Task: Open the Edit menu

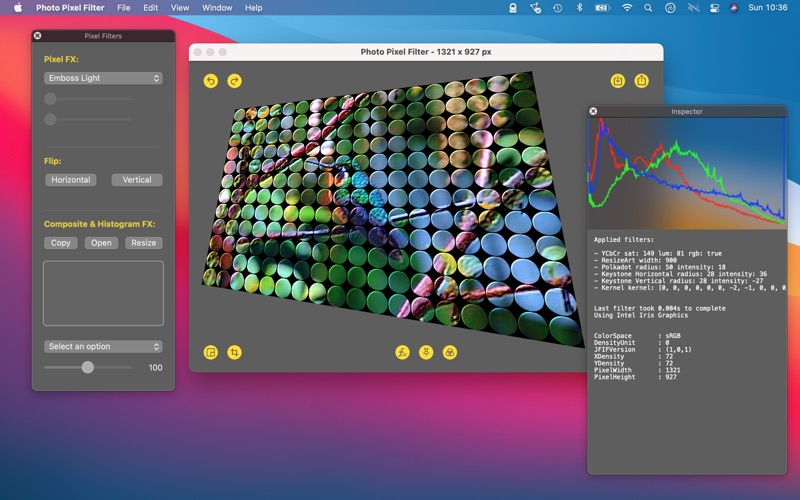Action: [x=151, y=8]
